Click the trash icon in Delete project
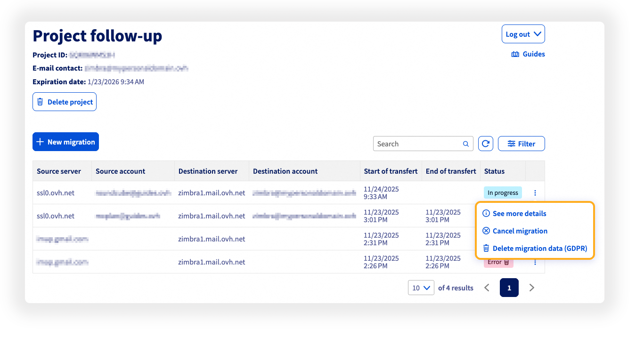The image size is (644, 337). click(41, 102)
